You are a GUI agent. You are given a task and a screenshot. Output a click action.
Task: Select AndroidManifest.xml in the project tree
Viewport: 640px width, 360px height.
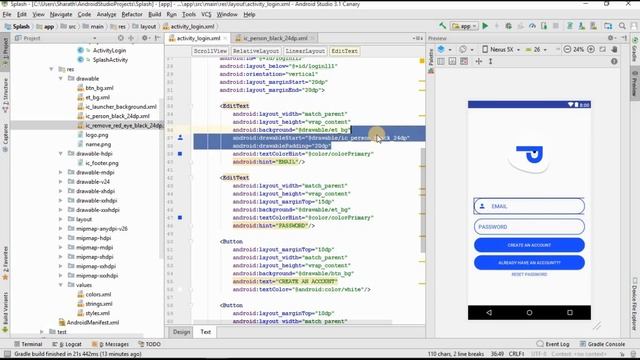coord(93,322)
